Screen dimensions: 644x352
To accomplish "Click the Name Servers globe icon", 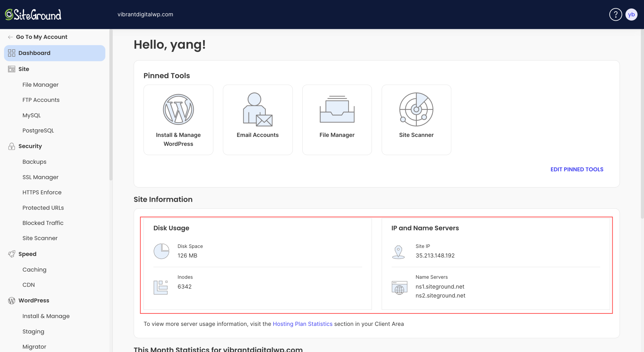I will tap(399, 288).
